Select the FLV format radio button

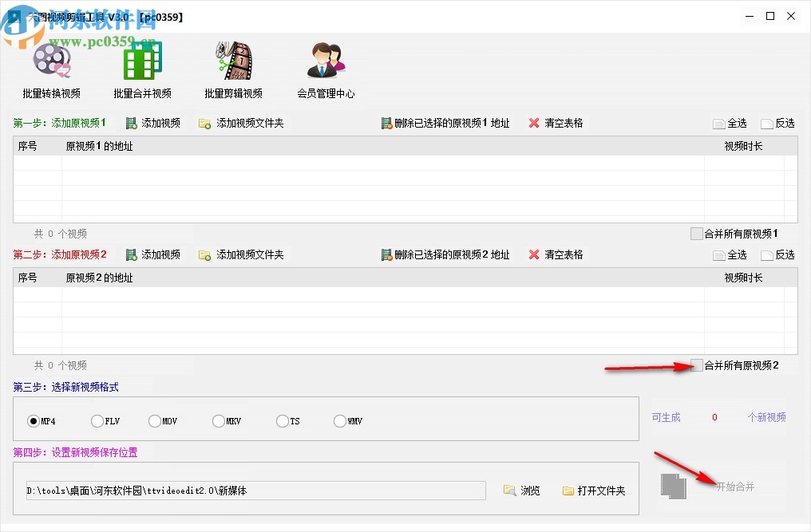coord(97,421)
